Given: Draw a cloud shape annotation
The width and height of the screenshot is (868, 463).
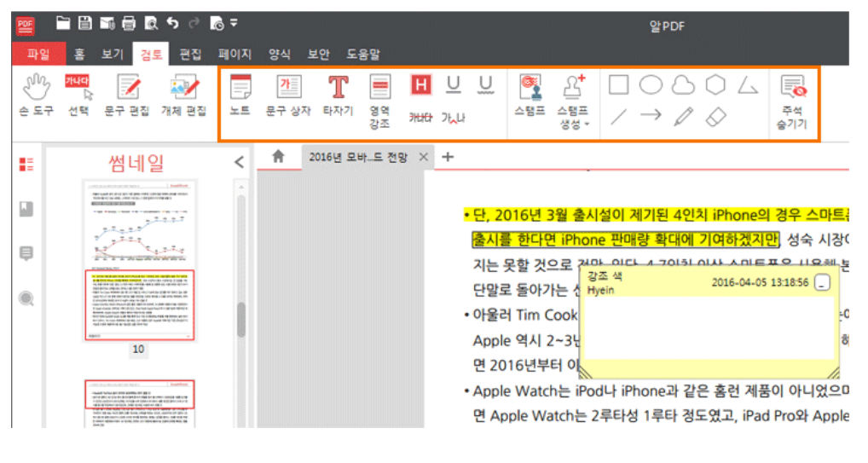Looking at the screenshot, I should 683,84.
